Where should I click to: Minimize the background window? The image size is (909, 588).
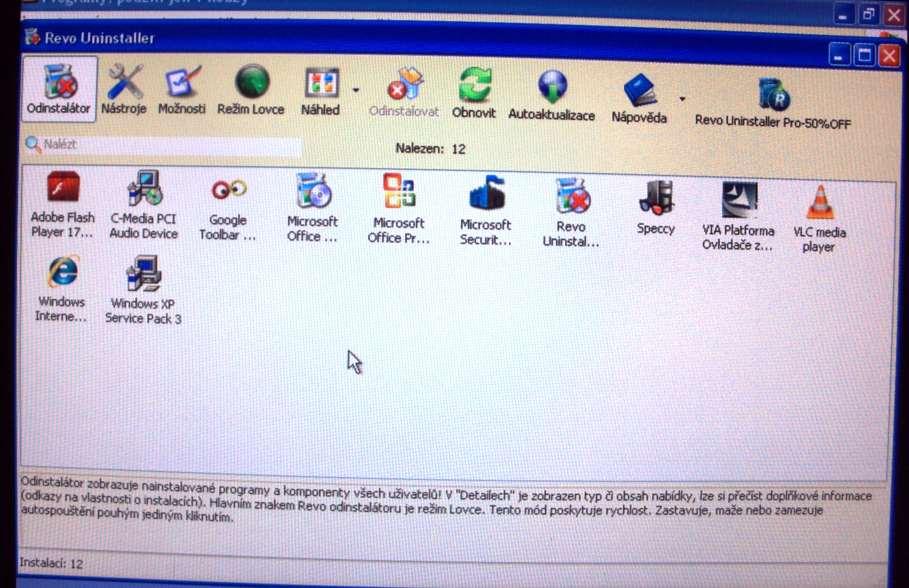coord(843,14)
